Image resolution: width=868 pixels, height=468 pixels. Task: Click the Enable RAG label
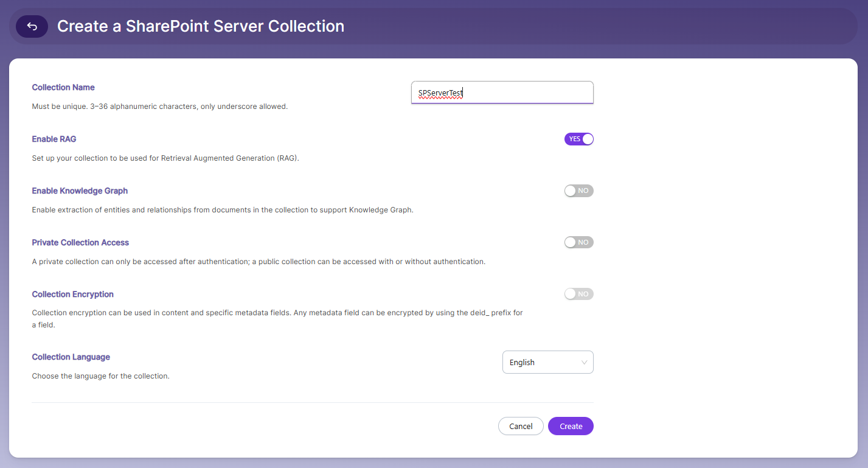(54, 139)
